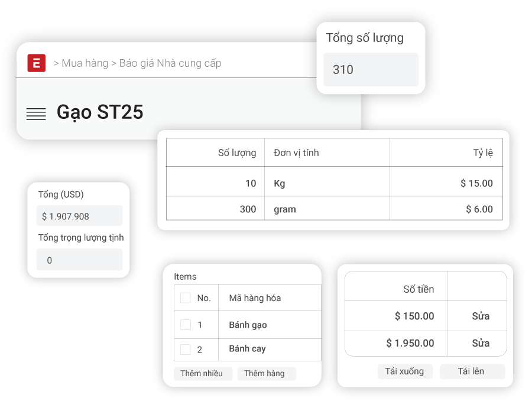Viewport: 532px width, 414px height.
Task: Check the box for Bánh gạo row
Action: coord(186,325)
